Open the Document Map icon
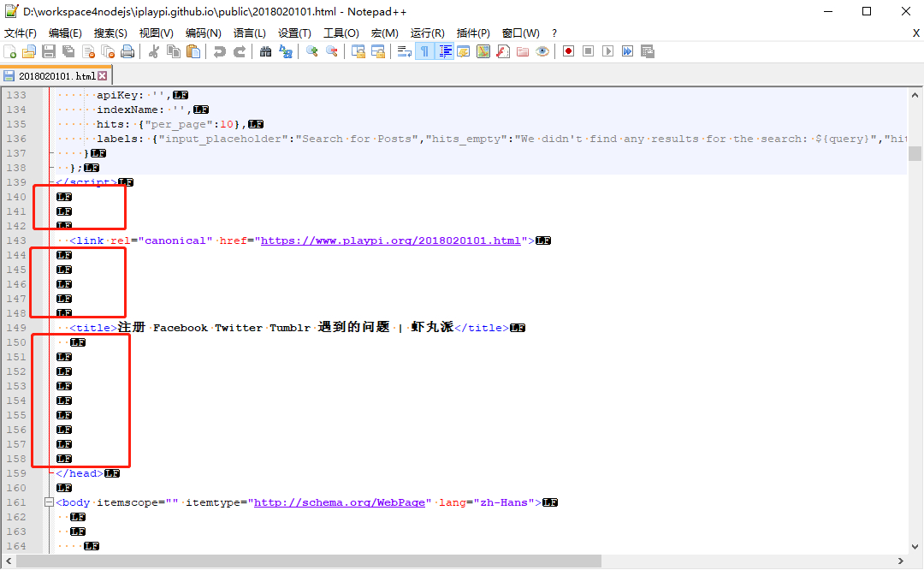Screen dimensions: 924x570 click(483, 52)
